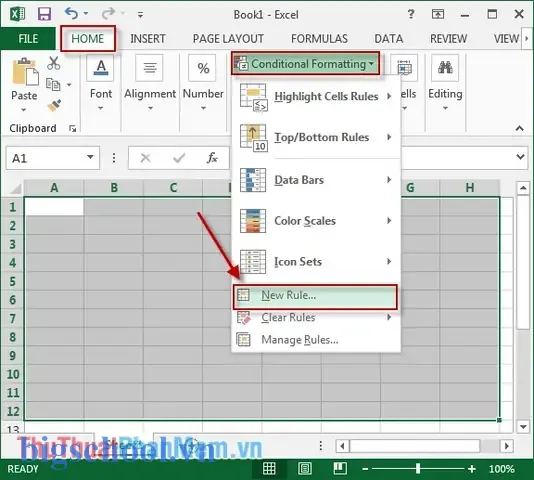534x480 pixels.
Task: Open the Clipboard dialog launcher
Action: click(x=72, y=128)
